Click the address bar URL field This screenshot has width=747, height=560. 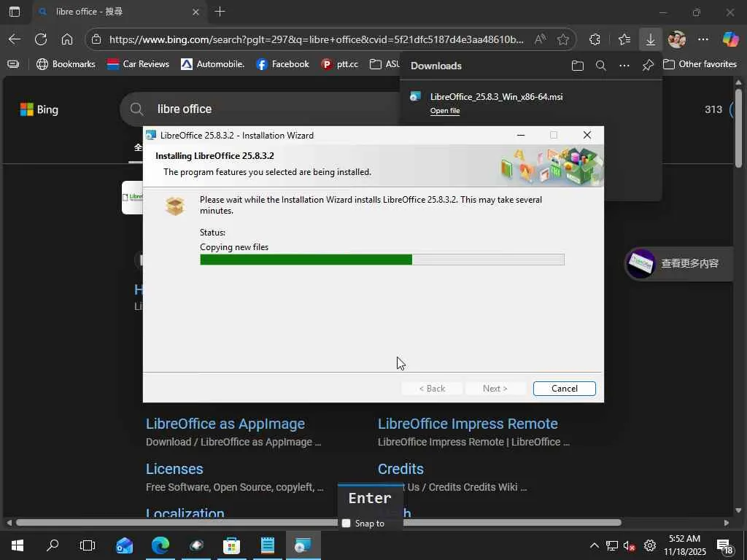coord(316,39)
